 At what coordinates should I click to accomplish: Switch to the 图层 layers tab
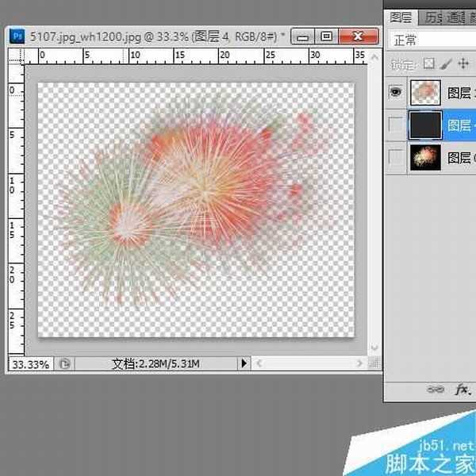point(402,17)
